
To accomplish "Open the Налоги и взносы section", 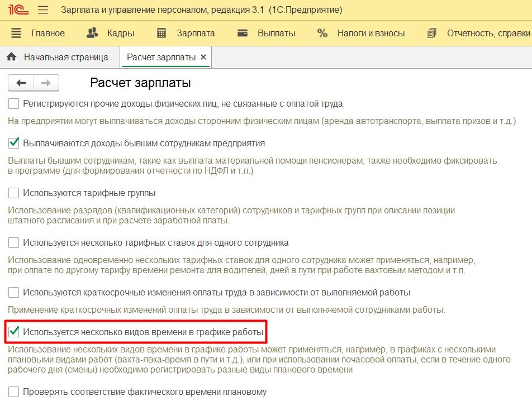I will pos(371,33).
